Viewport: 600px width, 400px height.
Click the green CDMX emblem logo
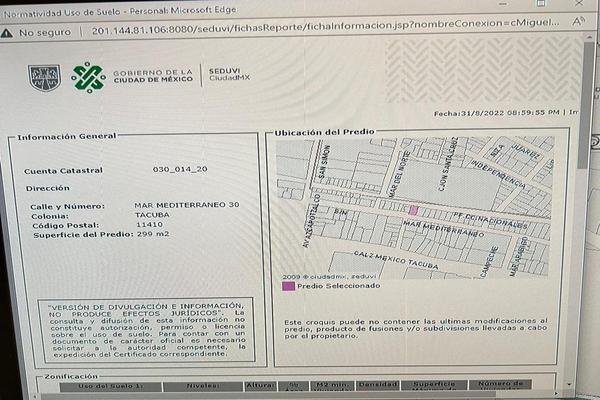88,77
